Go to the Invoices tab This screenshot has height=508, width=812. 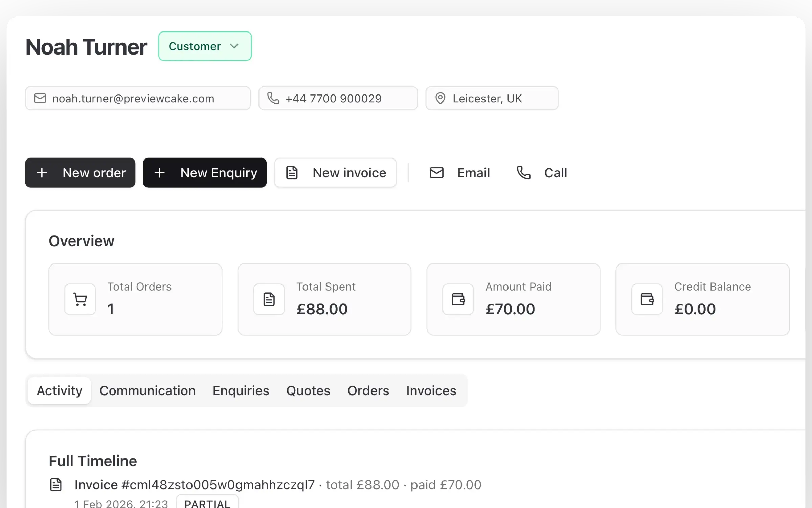pos(431,391)
